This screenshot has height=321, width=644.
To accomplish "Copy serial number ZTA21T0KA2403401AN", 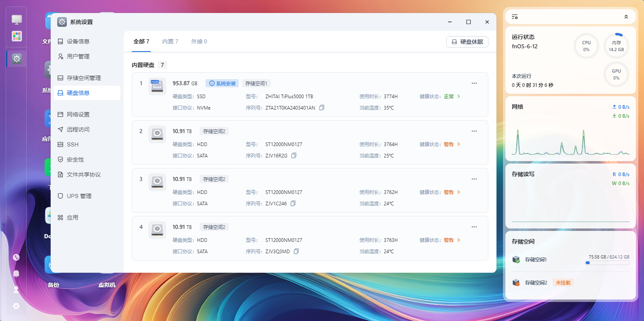I will pos(322,108).
